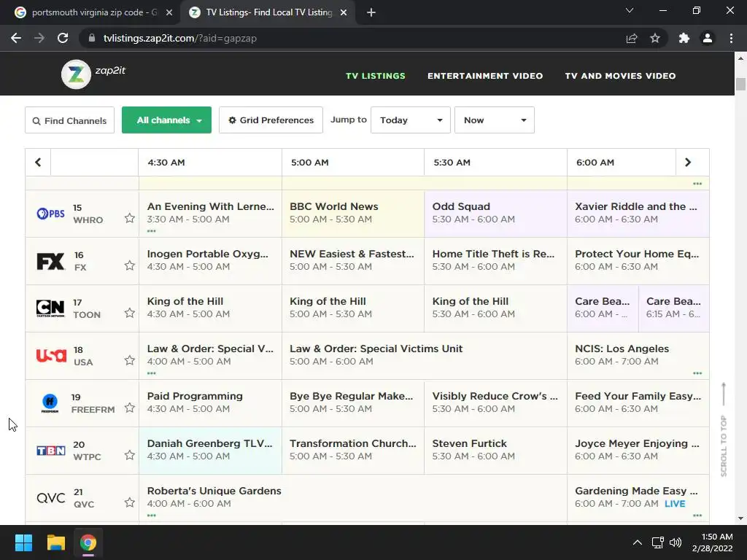Favorite channel 20 WTPC
Viewport: 747px width, 560px height.
point(130,455)
